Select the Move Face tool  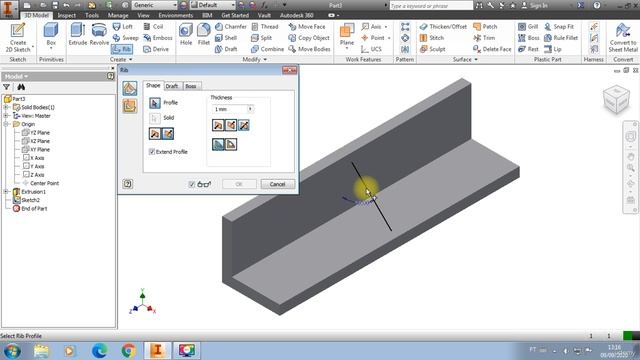click(x=307, y=27)
